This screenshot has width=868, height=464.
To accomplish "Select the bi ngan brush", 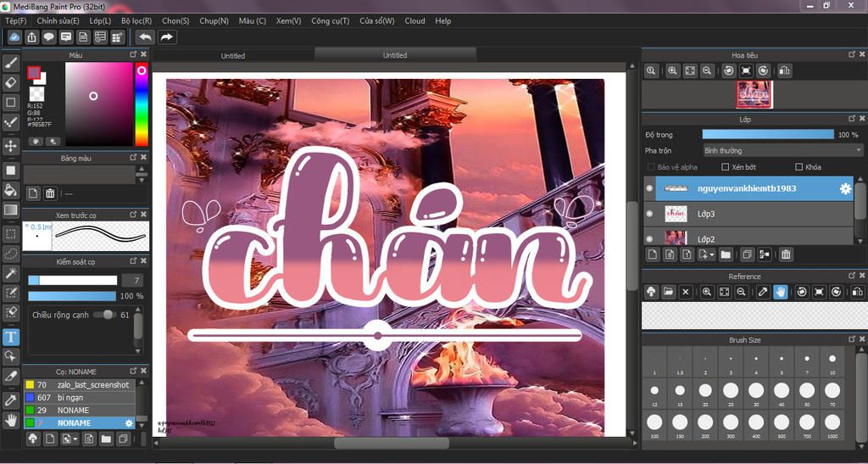I will point(79,398).
